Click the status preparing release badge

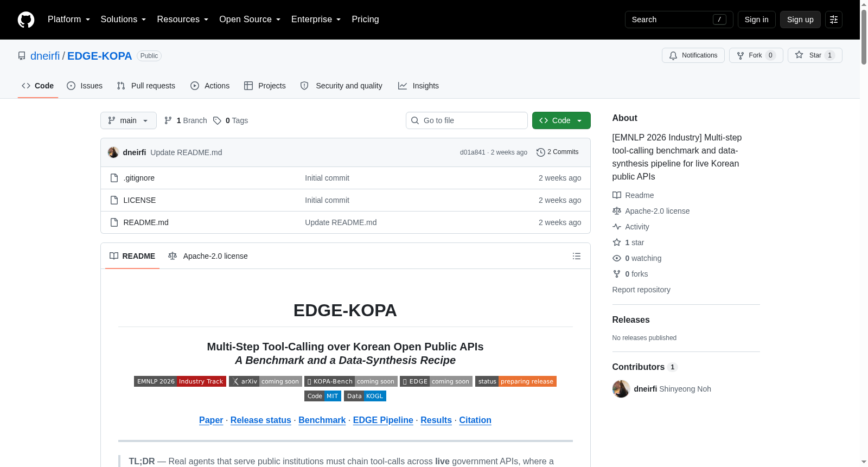coord(516,381)
